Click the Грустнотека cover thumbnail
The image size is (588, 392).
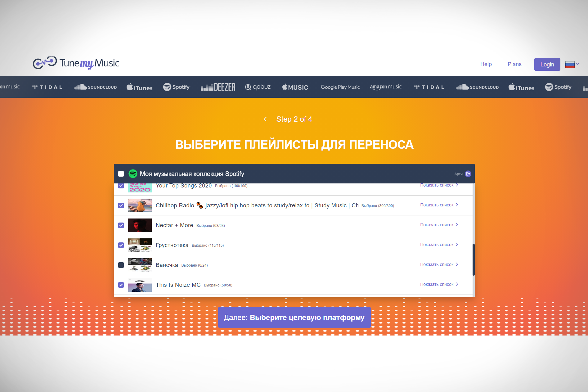click(140, 245)
